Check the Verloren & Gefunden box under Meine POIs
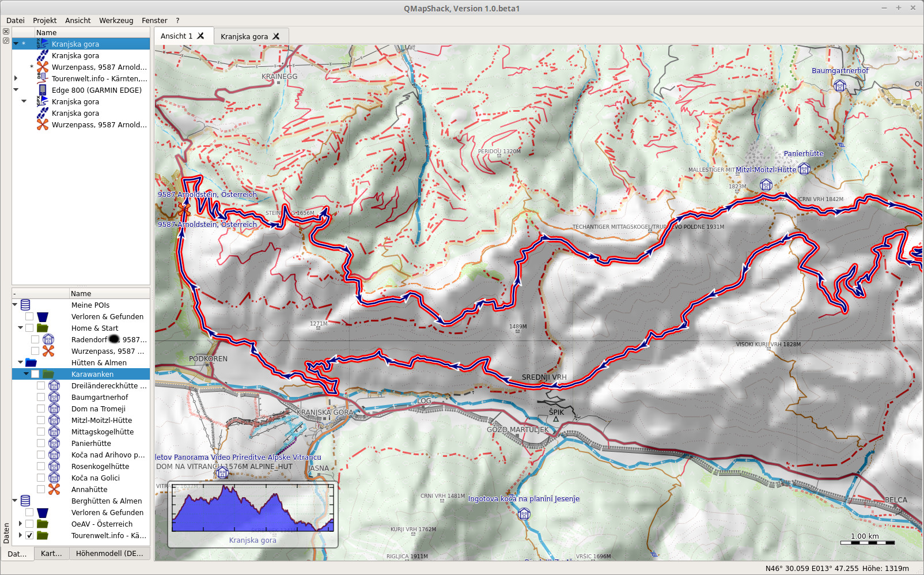This screenshot has width=924, height=575. pyautogui.click(x=29, y=316)
